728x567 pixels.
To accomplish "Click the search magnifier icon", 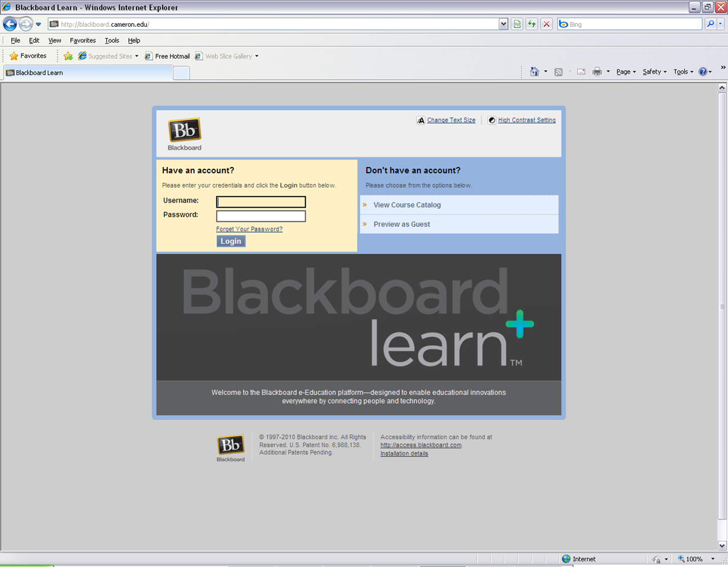I will (x=710, y=24).
